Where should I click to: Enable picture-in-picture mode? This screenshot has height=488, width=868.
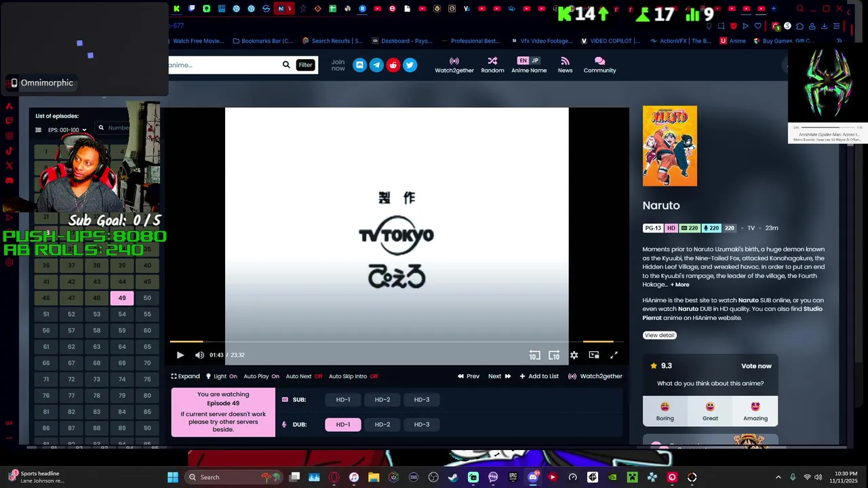pyautogui.click(x=594, y=355)
